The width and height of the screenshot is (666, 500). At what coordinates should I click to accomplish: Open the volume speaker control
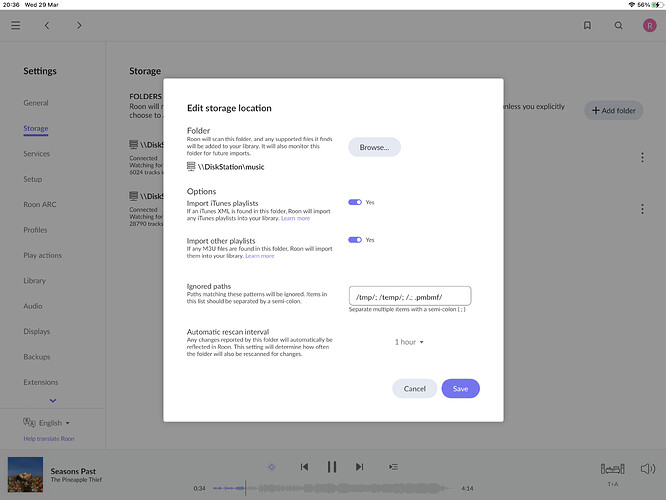[648, 468]
